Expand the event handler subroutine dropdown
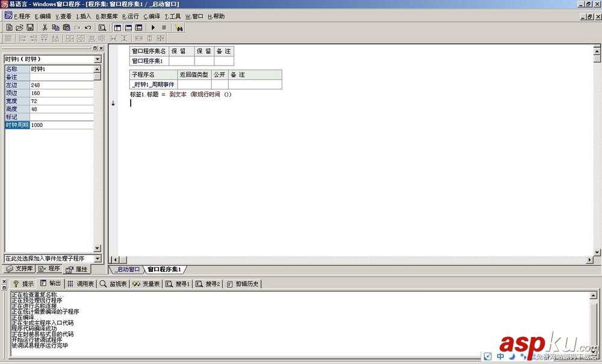602x364 pixels. 98,259
